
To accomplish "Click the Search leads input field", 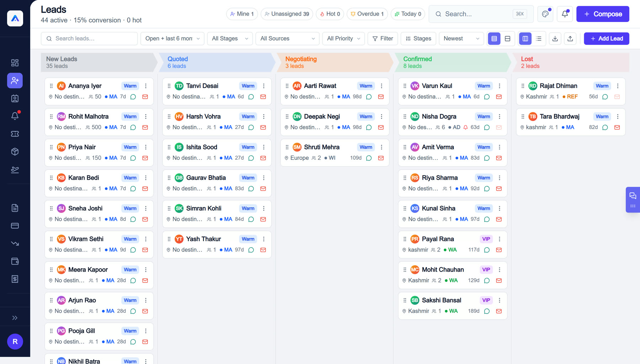I will coord(89,38).
